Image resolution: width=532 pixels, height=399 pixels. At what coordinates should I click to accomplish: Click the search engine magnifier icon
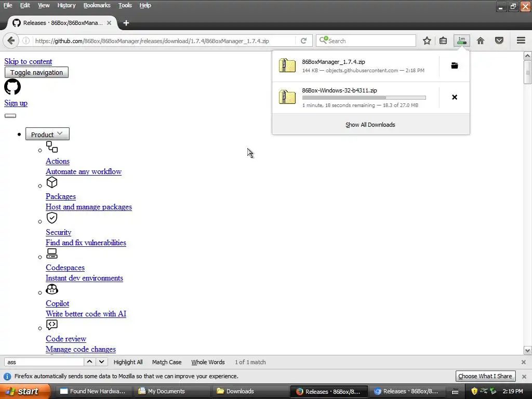pyautogui.click(x=323, y=40)
